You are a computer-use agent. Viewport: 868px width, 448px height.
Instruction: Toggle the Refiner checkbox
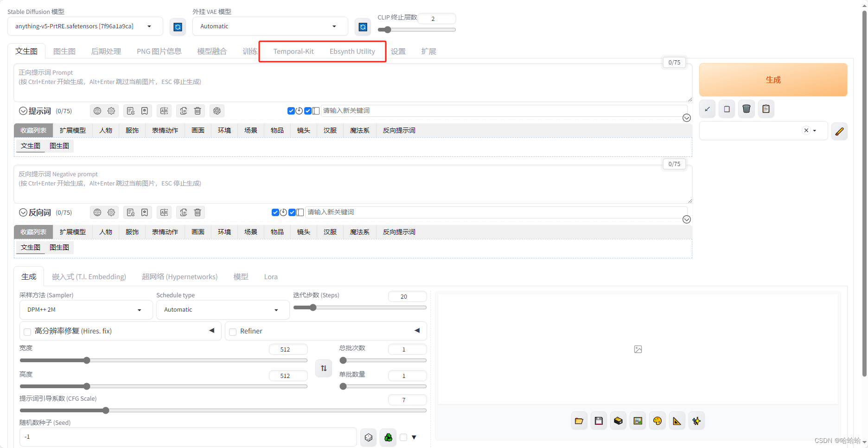[x=233, y=332]
